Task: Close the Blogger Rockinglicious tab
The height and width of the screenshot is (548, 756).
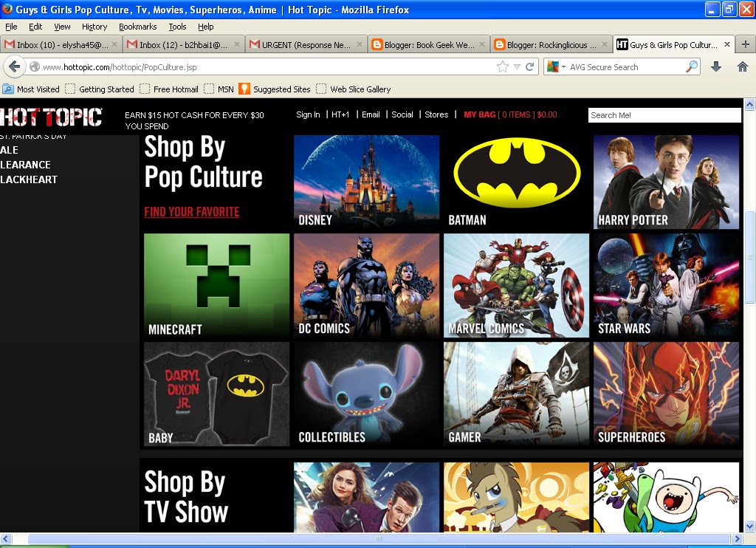Action: click(x=605, y=44)
